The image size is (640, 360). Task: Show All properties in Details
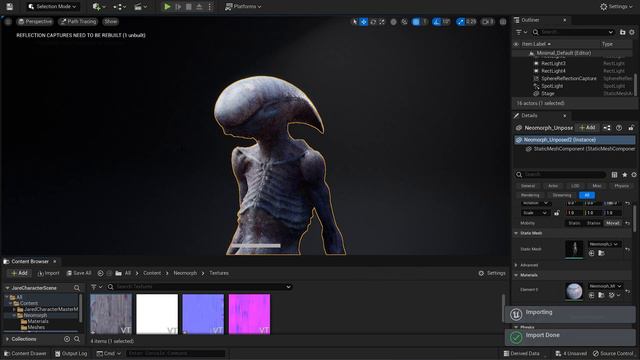(x=587, y=195)
